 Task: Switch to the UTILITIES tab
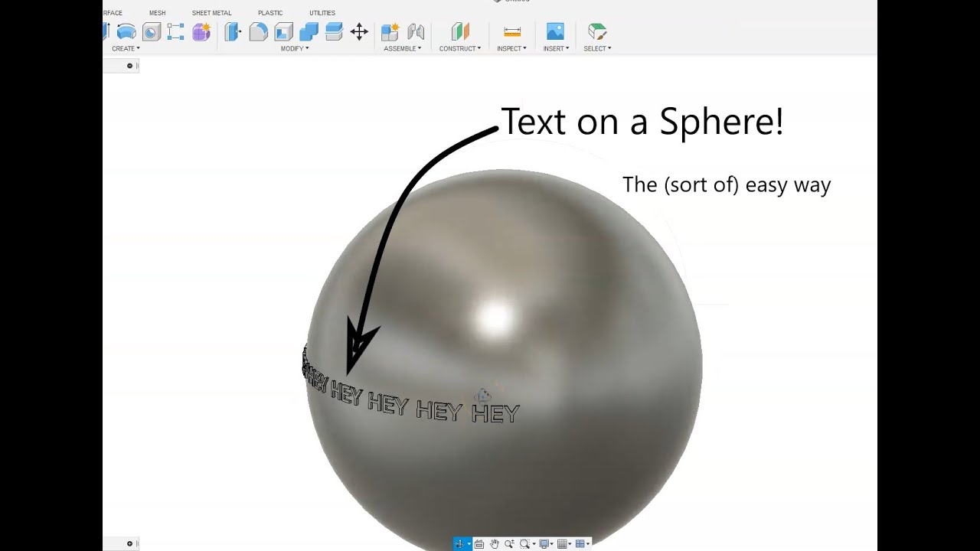(x=322, y=13)
